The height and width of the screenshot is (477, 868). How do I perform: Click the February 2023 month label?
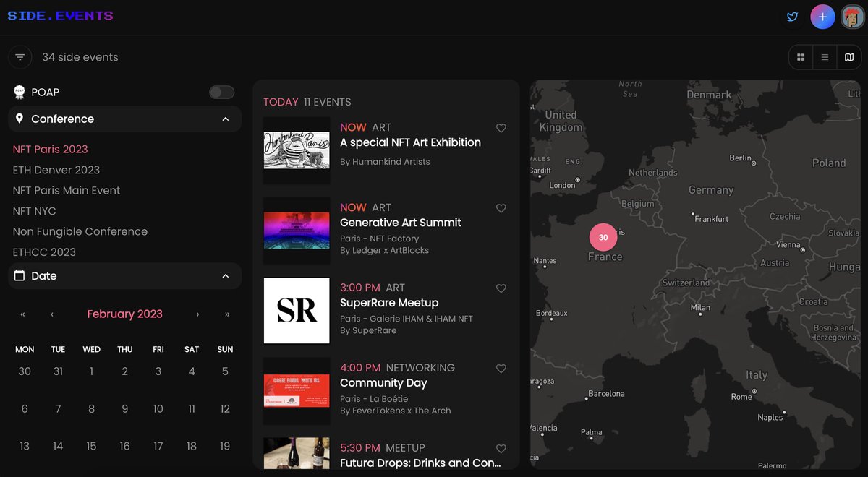tap(124, 314)
